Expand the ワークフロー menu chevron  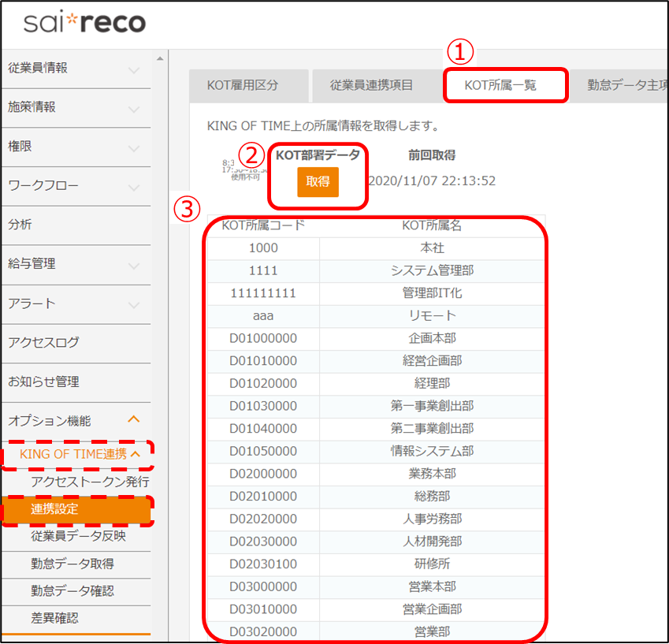[x=134, y=188]
